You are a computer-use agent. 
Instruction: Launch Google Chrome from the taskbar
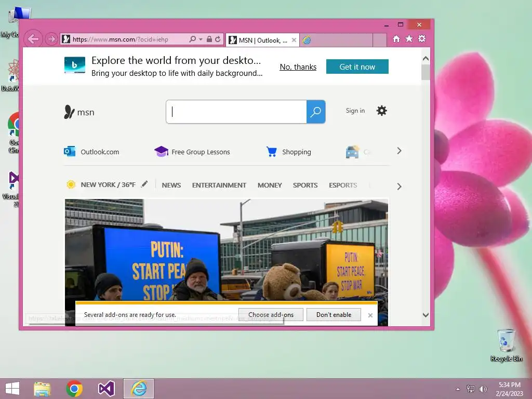click(x=74, y=389)
